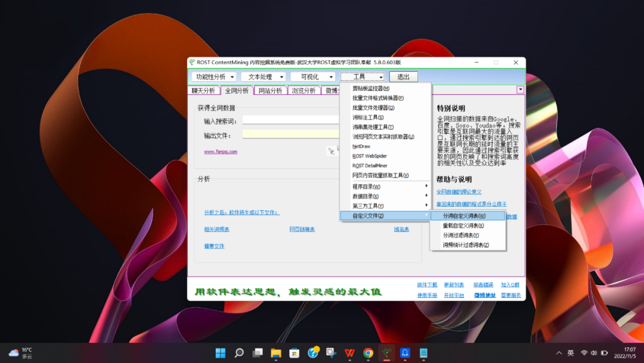Launch ROST WebSpider from menu
644x363 pixels.
pyautogui.click(x=385, y=156)
